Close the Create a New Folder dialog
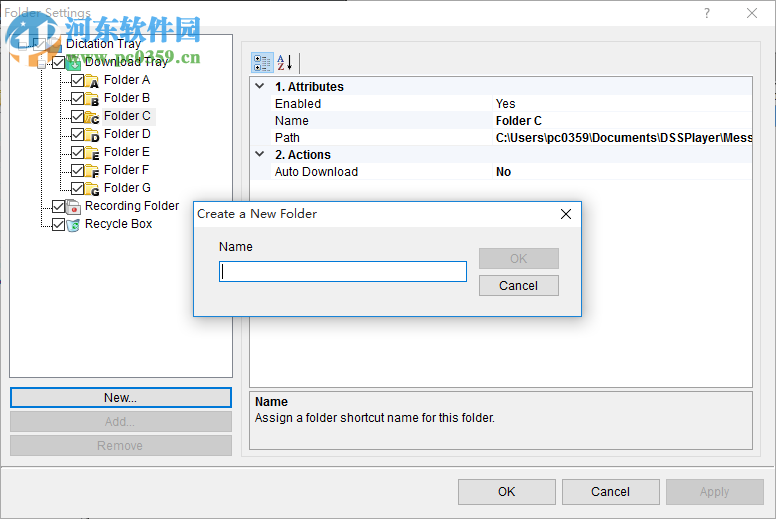 point(566,214)
